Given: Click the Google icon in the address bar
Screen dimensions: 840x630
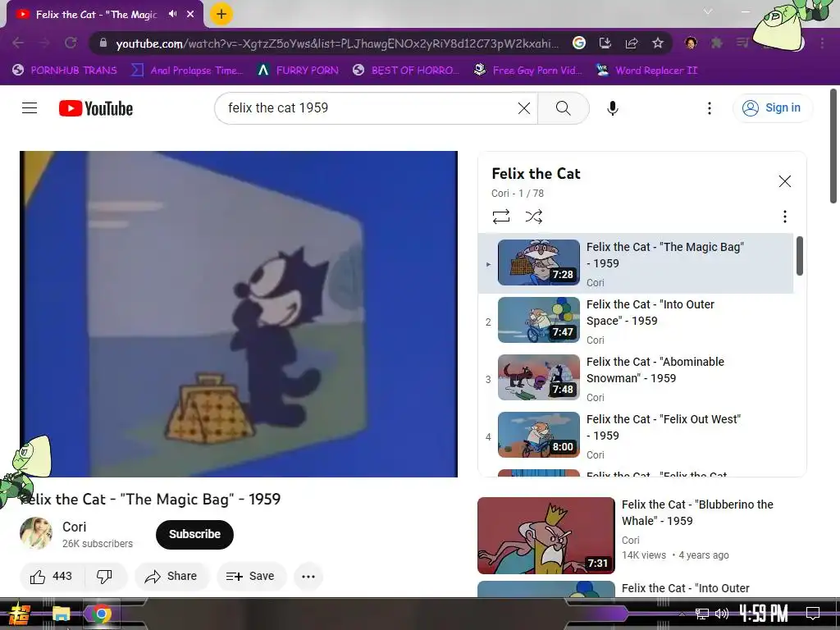Looking at the screenshot, I should [x=579, y=43].
